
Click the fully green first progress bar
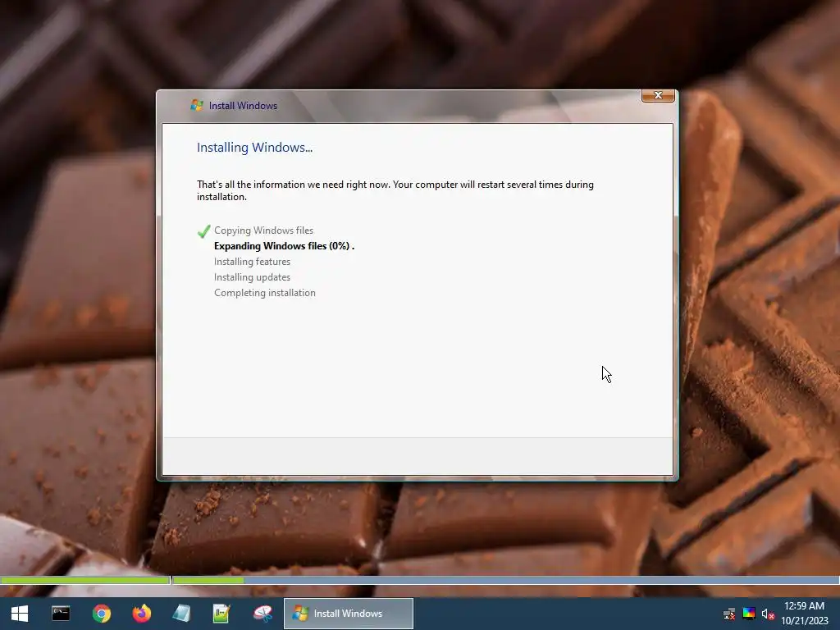(x=85, y=580)
